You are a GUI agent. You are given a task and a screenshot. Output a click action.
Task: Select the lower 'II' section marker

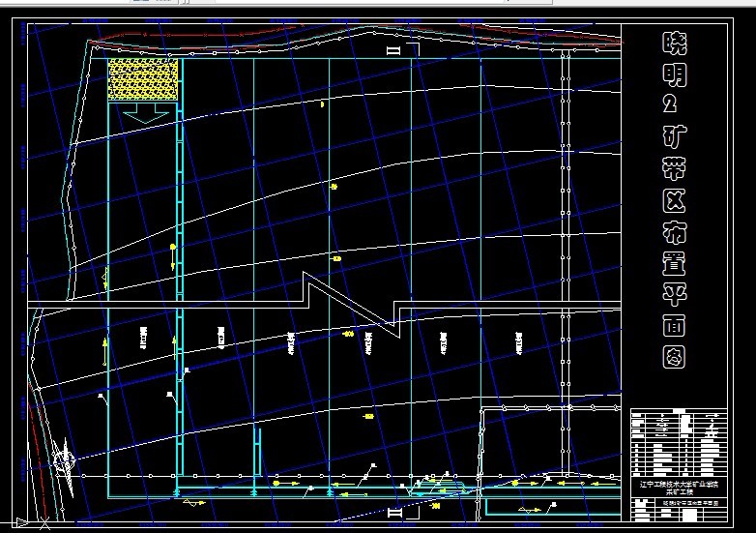pyautogui.click(x=395, y=513)
